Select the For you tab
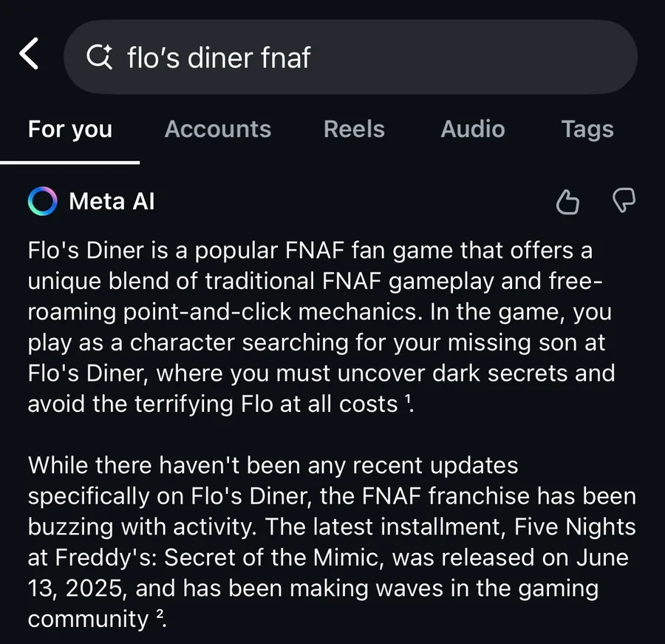 point(70,129)
